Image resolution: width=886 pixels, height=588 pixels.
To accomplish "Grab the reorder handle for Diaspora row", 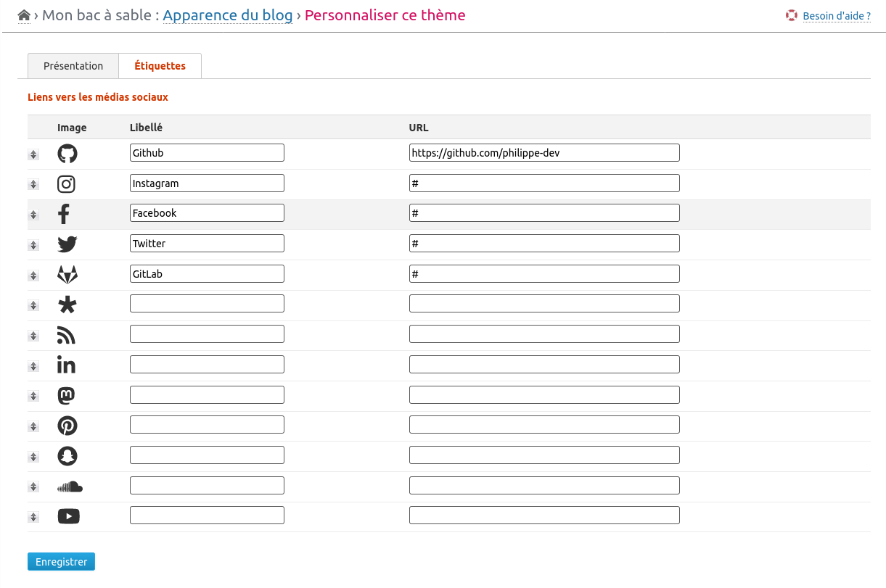I will 33,305.
